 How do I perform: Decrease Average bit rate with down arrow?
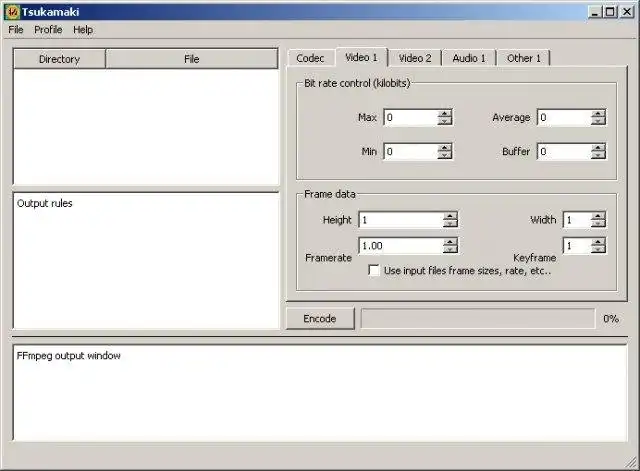pos(598,121)
